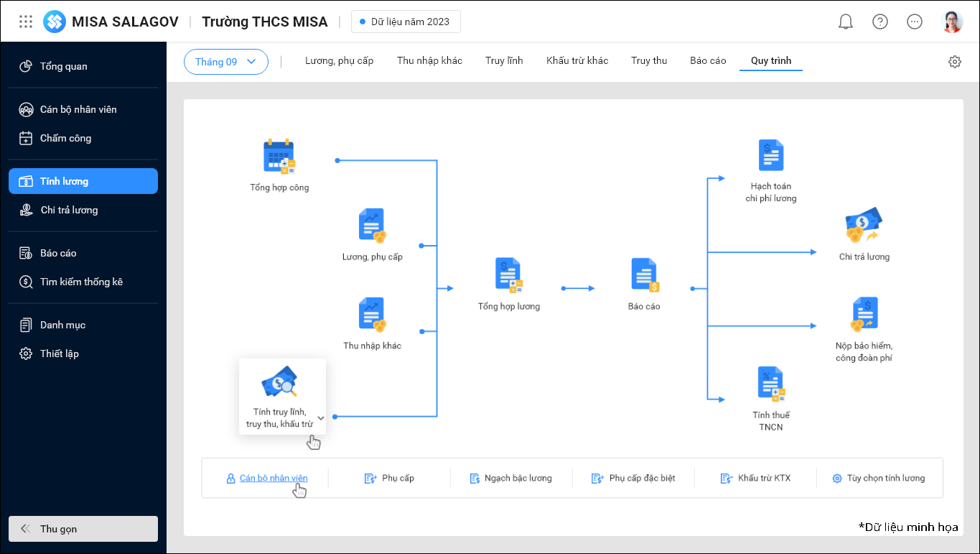Screen dimensions: 980x554
Task: Click the Tính truy lĩnh, truy thu icon
Action: (x=279, y=382)
